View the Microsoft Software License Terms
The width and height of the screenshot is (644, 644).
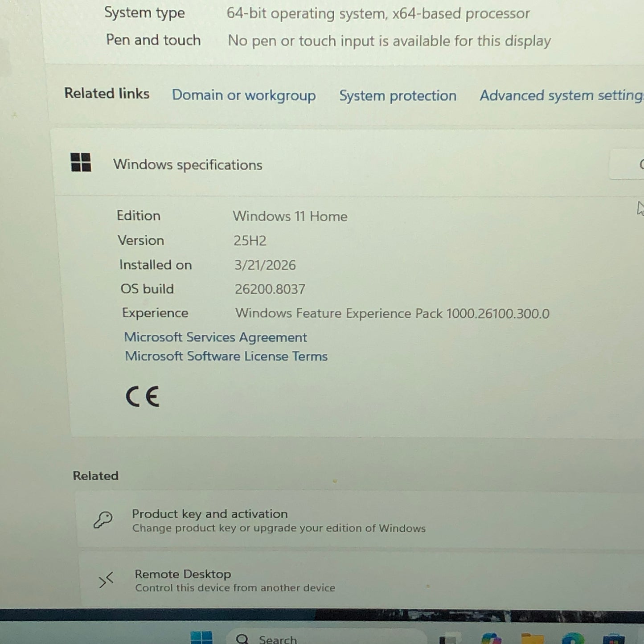[x=226, y=356]
